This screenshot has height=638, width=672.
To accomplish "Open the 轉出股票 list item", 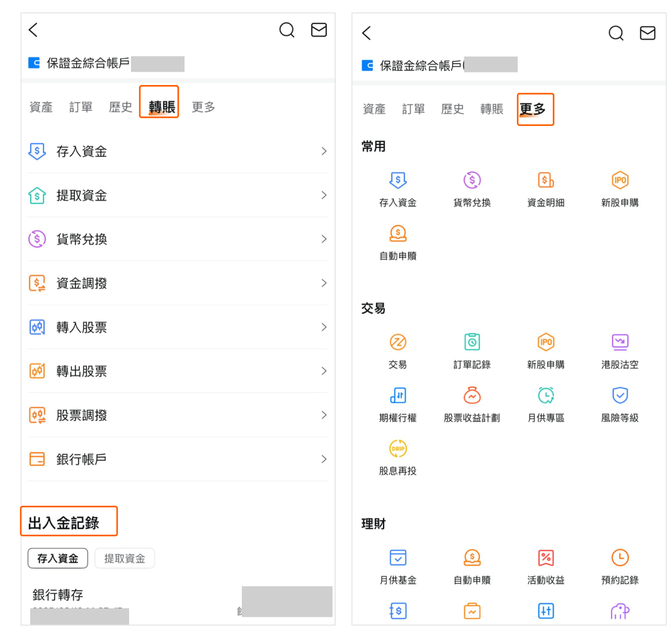I will pyautogui.click(x=178, y=371).
